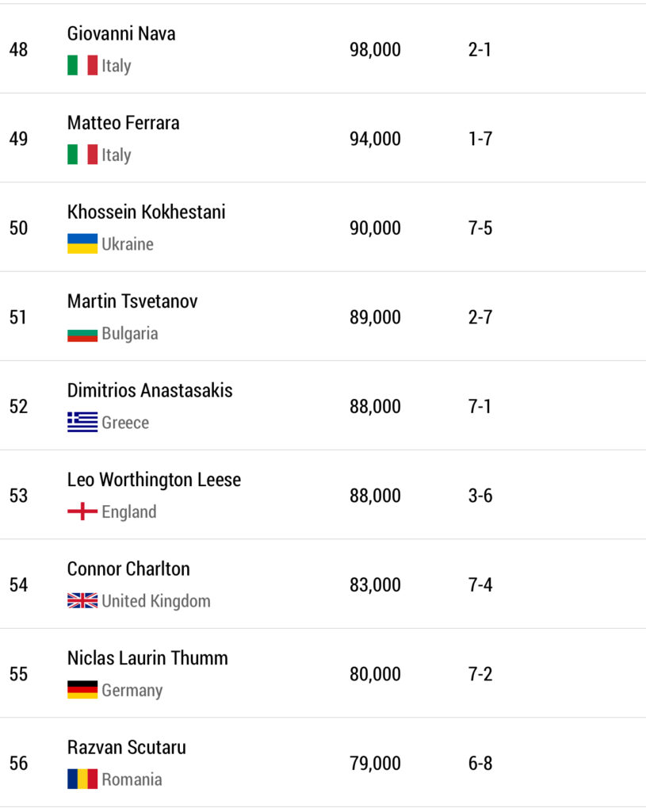This screenshot has height=812, width=646.
Task: Click the 7-4 seat value for Connor Charlton
Action: tap(480, 585)
